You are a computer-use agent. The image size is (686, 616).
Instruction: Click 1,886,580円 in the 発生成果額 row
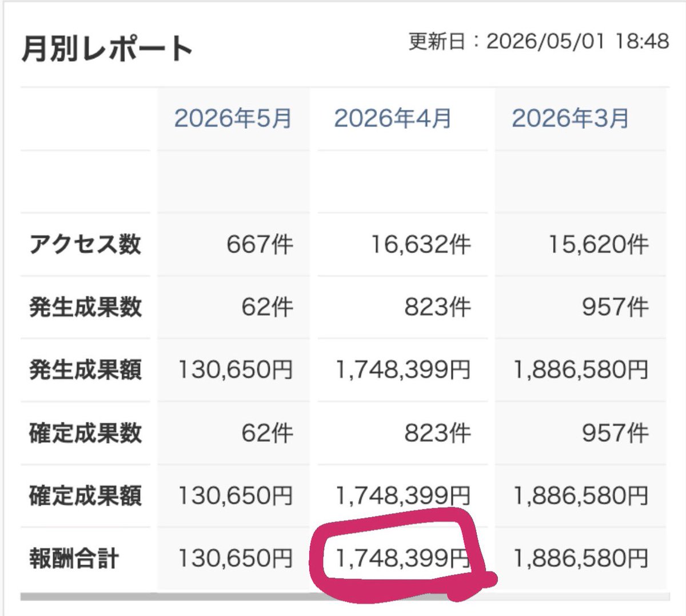tap(581, 371)
